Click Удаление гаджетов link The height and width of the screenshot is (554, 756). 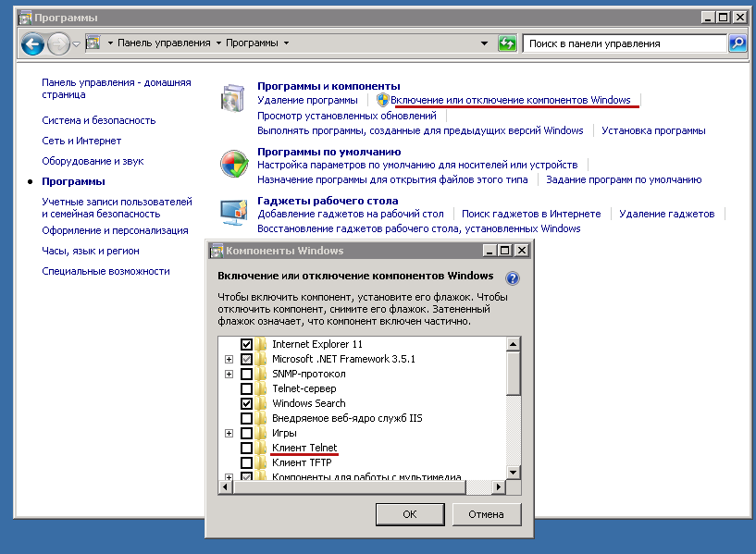click(x=666, y=214)
